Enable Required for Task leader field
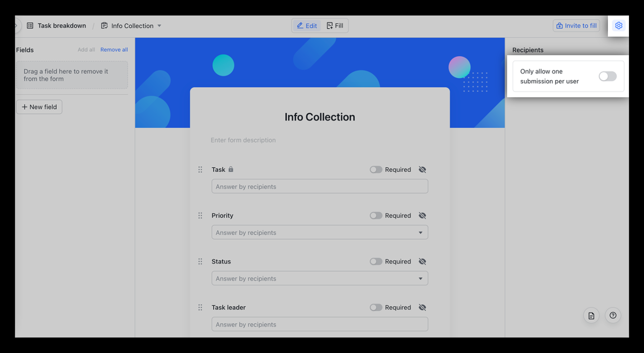This screenshot has height=353, width=644. click(x=376, y=307)
